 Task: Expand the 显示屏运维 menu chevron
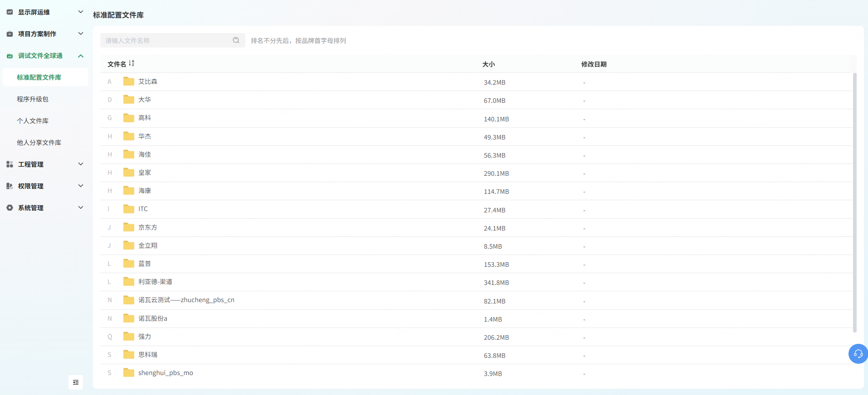[81, 12]
